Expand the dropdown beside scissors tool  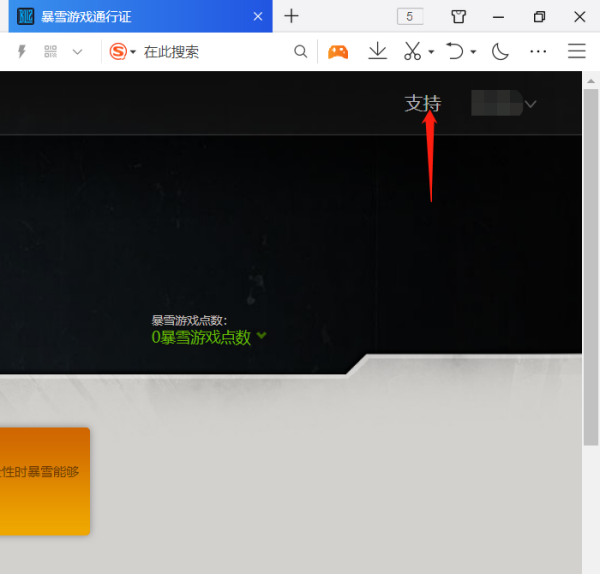431,52
